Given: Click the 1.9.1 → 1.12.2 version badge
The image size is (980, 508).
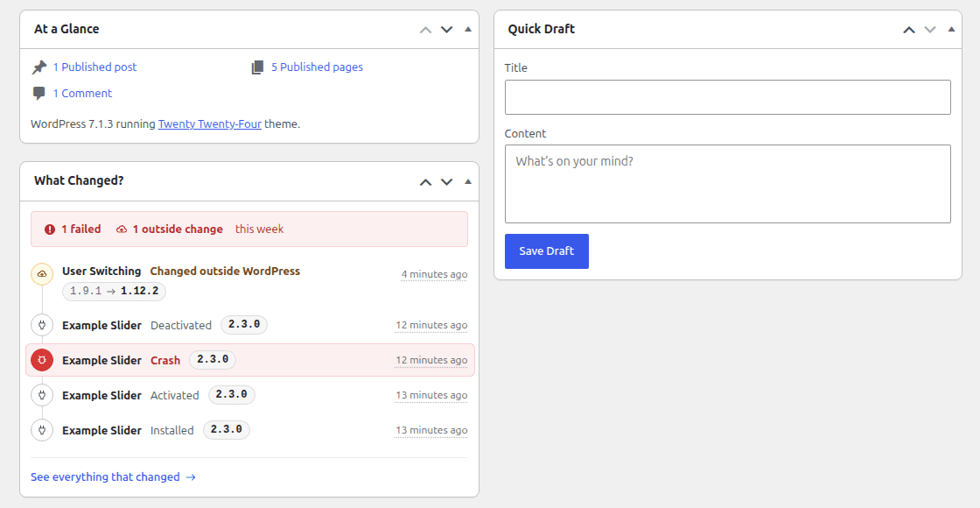Looking at the screenshot, I should point(114,292).
